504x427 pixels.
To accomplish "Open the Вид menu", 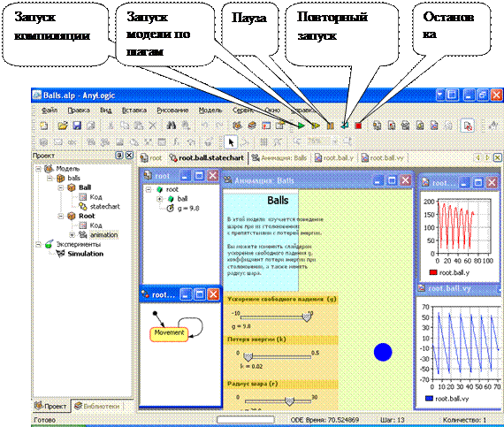I will [x=105, y=111].
